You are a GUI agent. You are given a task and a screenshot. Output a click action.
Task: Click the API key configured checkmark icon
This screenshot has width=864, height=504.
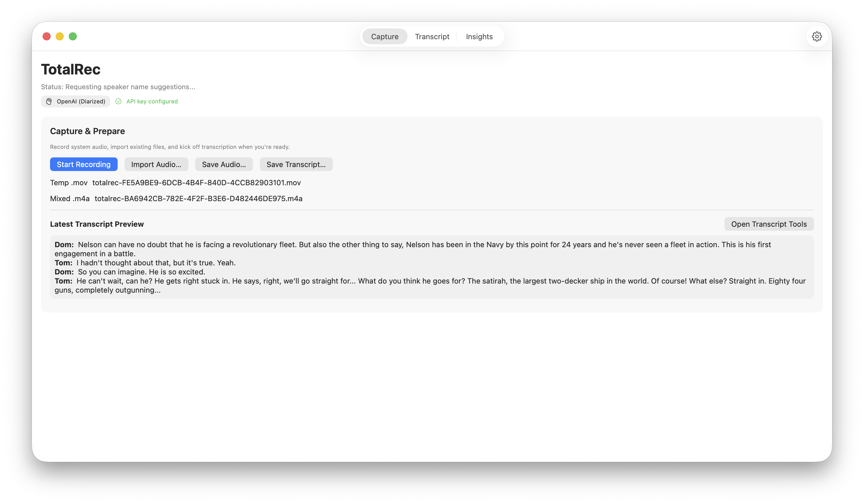[118, 101]
